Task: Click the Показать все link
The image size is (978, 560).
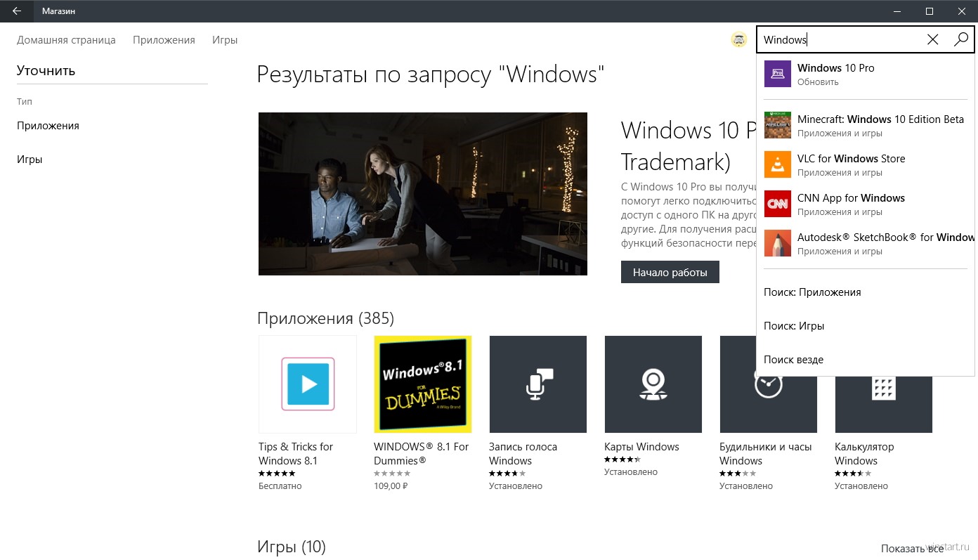Action: pos(913,549)
